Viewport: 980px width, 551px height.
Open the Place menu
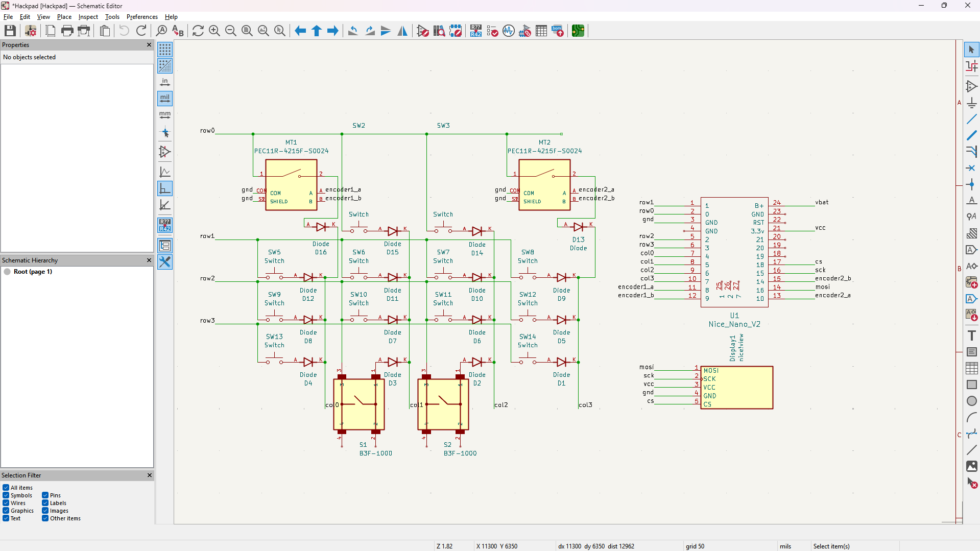64,17
